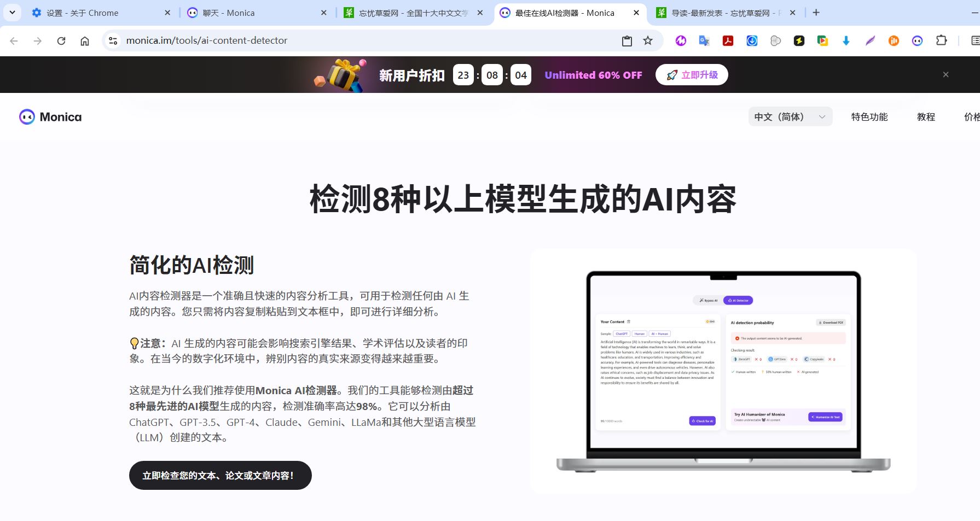Viewport: 980px width, 521px height.
Task: Click the Unlimited 60% OFF text
Action: 593,75
